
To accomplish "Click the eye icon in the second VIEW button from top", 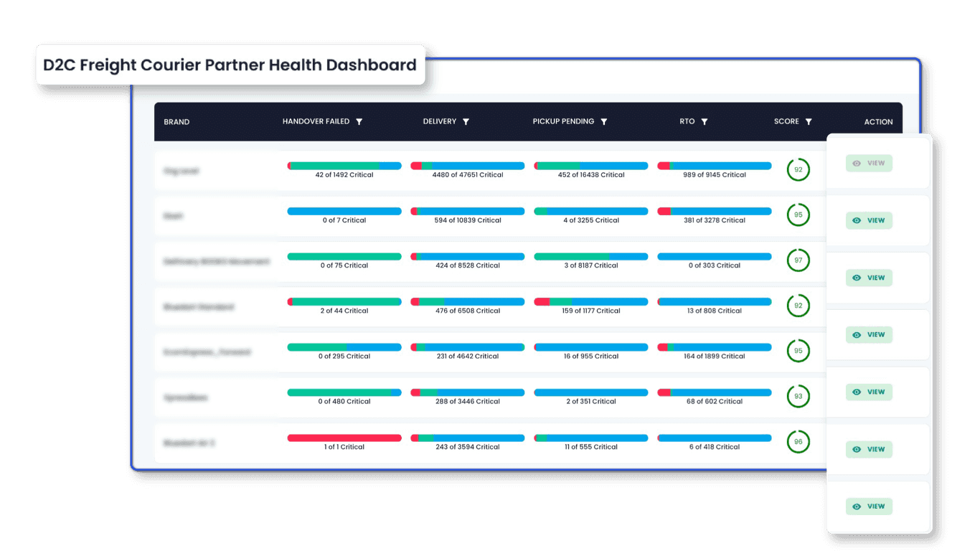I will coord(857,221).
